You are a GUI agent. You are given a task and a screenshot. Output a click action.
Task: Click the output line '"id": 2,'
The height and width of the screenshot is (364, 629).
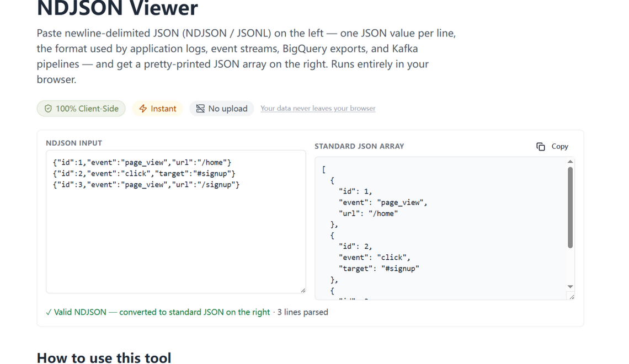coord(355,247)
